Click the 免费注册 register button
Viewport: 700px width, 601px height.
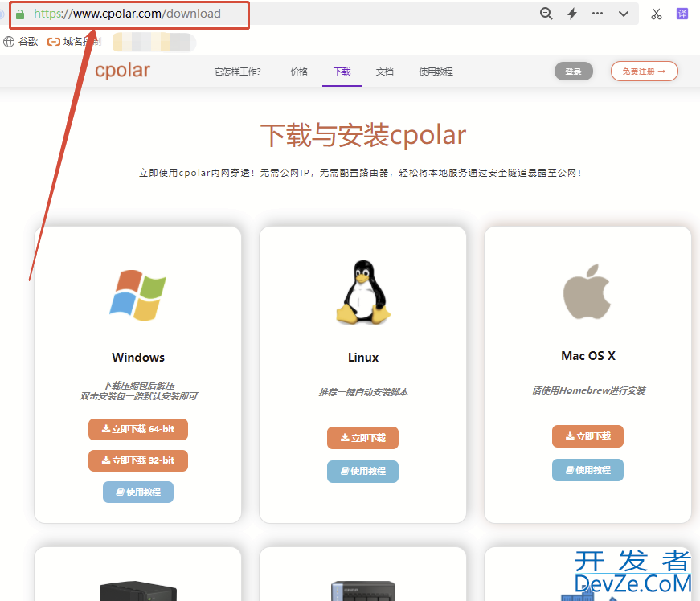[645, 72]
